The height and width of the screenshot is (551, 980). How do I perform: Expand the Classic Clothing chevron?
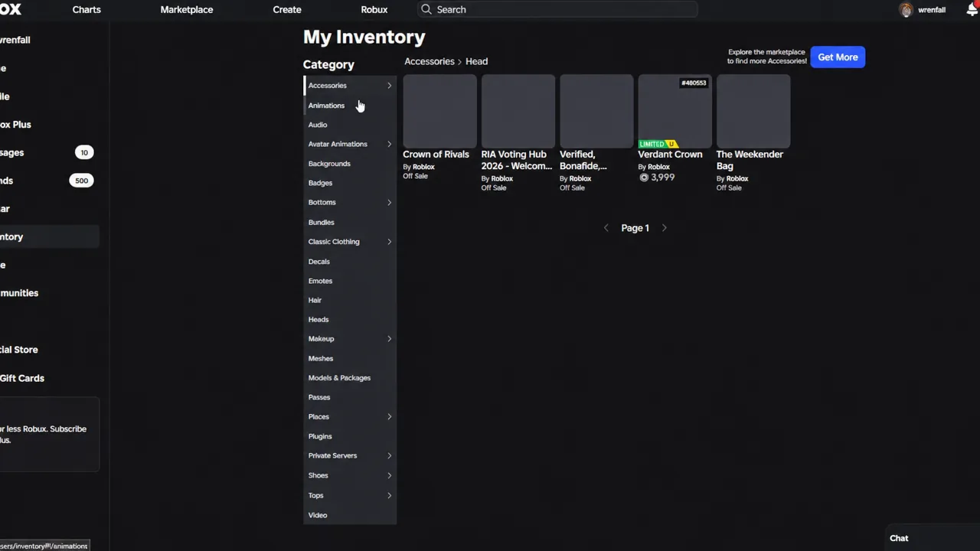(389, 242)
